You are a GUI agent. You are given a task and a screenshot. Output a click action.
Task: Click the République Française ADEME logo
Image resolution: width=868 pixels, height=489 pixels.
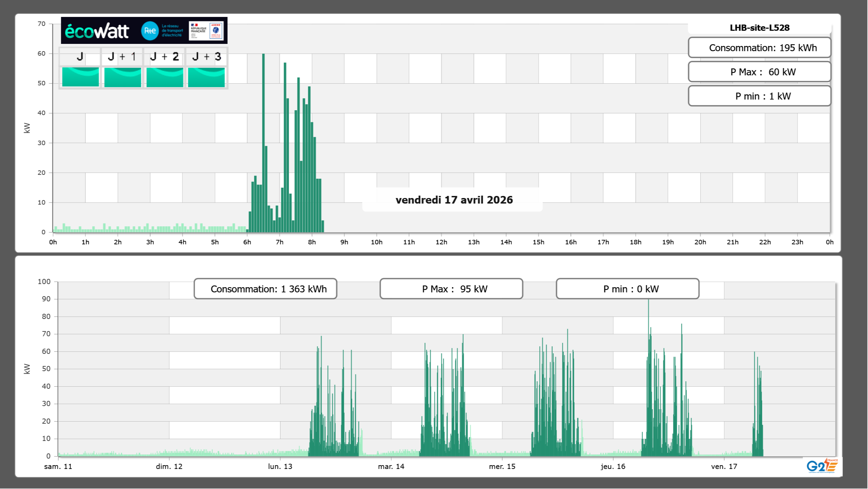(206, 31)
